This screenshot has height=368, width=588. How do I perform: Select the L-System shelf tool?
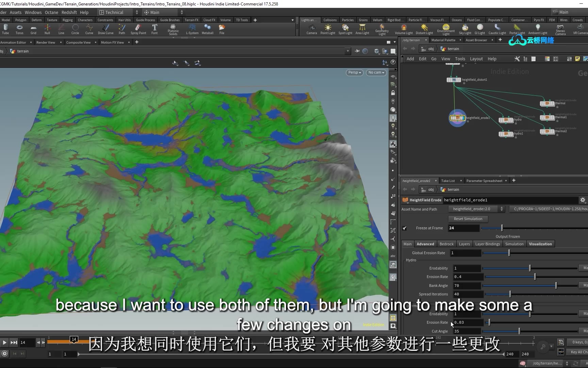click(192, 29)
